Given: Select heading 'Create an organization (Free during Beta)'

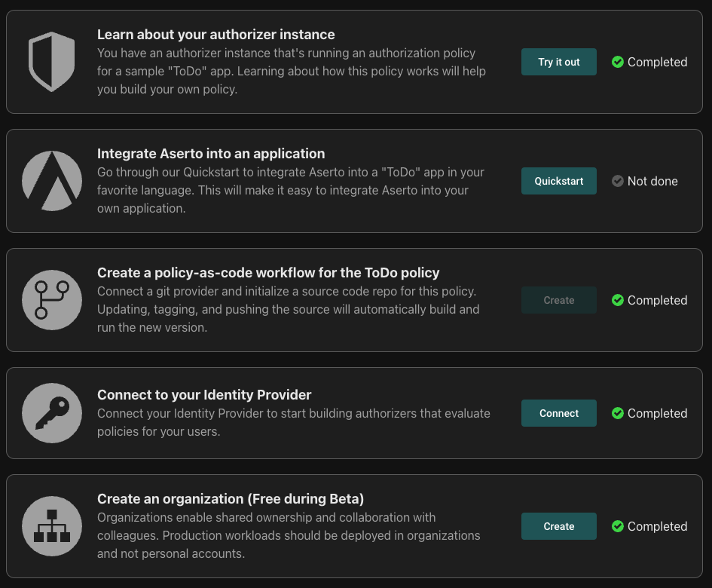Looking at the screenshot, I should point(231,499).
